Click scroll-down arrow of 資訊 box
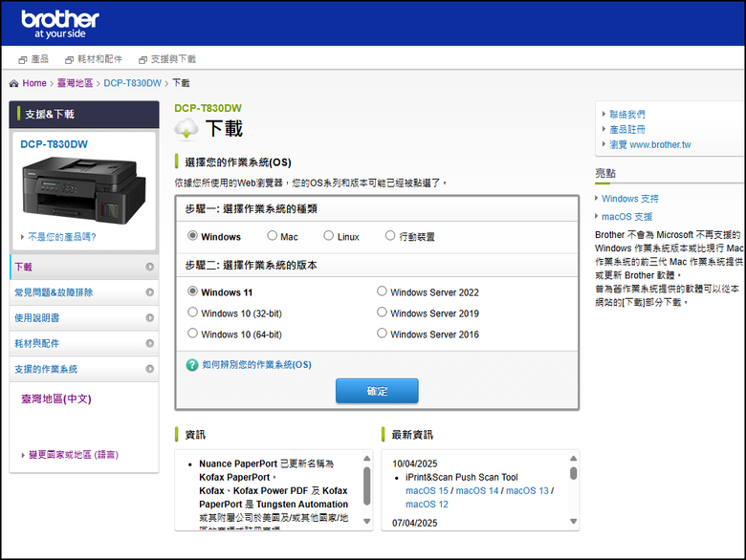Screen dimensions: 746x560 [x=367, y=521]
